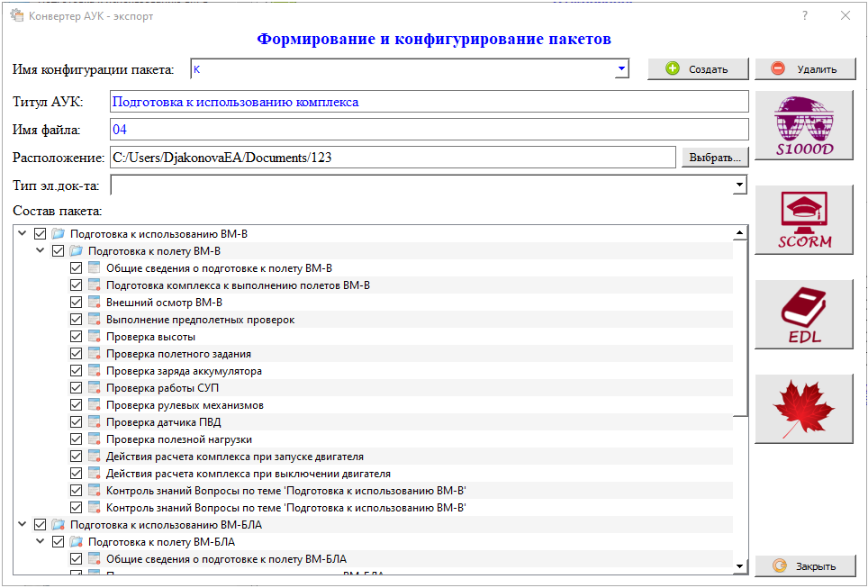Click the S1000D export icon button
Viewport: 868px width, 588px height.
coord(803,125)
